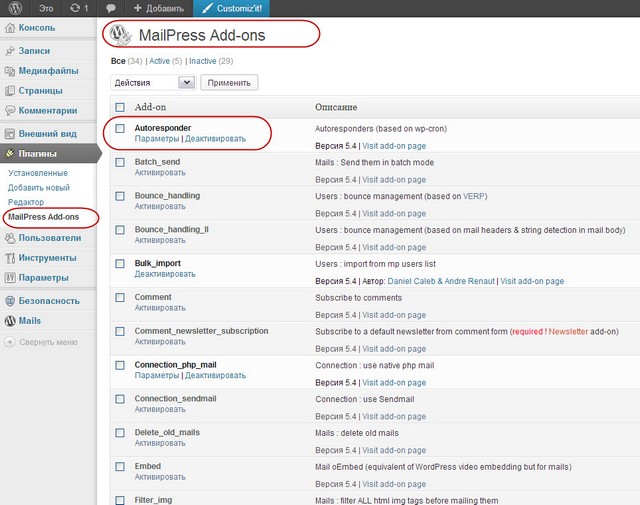
Task: Check the Connection_php_mail row checkbox
Action: pos(120,365)
